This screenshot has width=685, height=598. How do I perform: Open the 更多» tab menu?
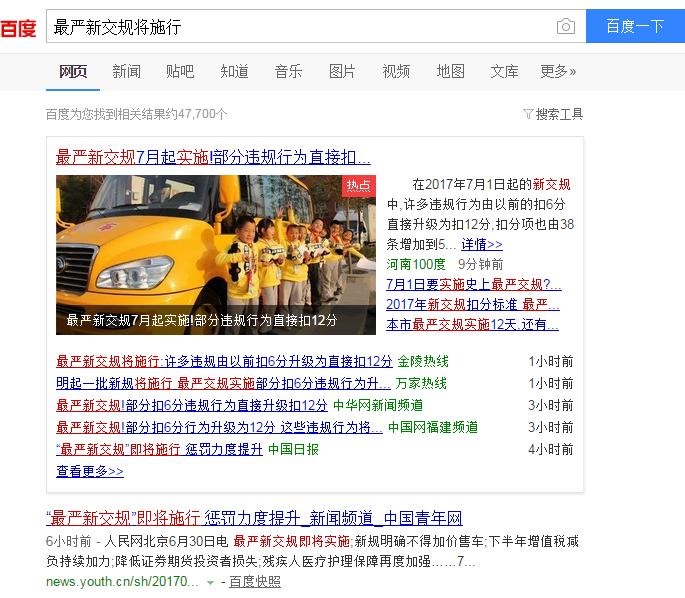click(x=558, y=71)
